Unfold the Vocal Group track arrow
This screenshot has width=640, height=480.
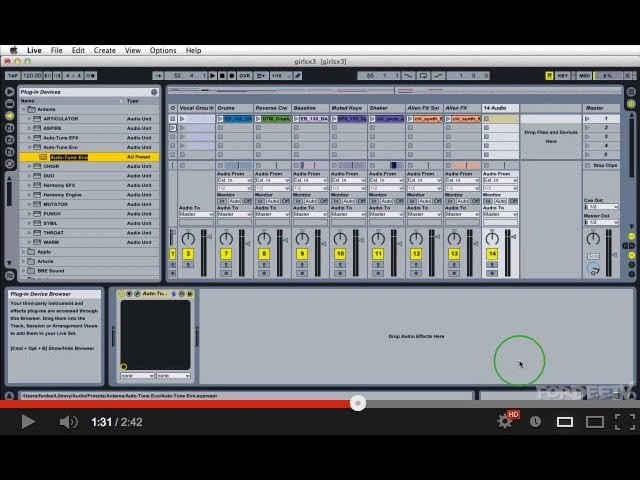(x=211, y=108)
